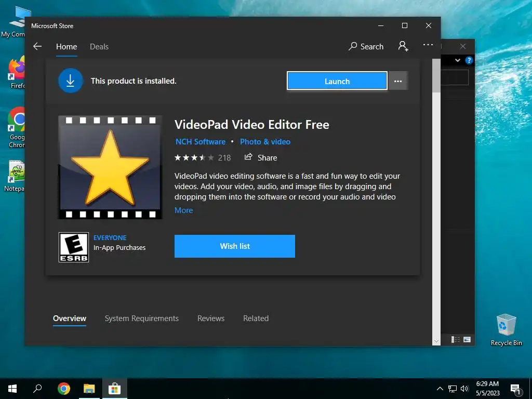
Task: Switch to the Home tab
Action: [x=66, y=47]
